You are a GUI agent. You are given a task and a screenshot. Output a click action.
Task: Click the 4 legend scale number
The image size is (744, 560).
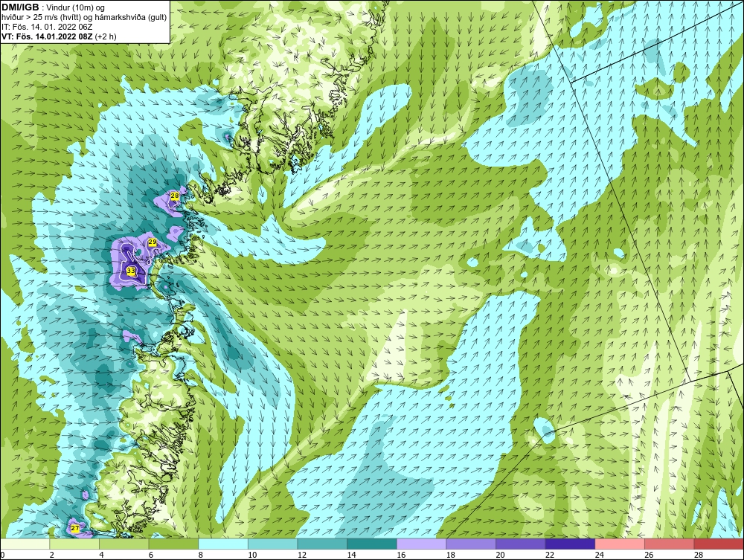pos(101,555)
